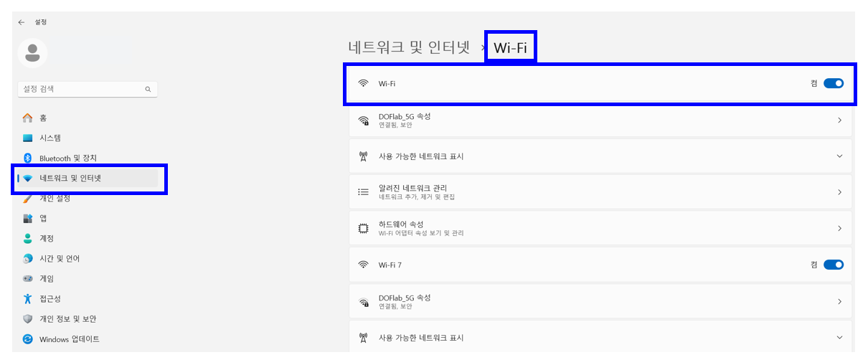Click the user profile avatar

[x=32, y=53]
